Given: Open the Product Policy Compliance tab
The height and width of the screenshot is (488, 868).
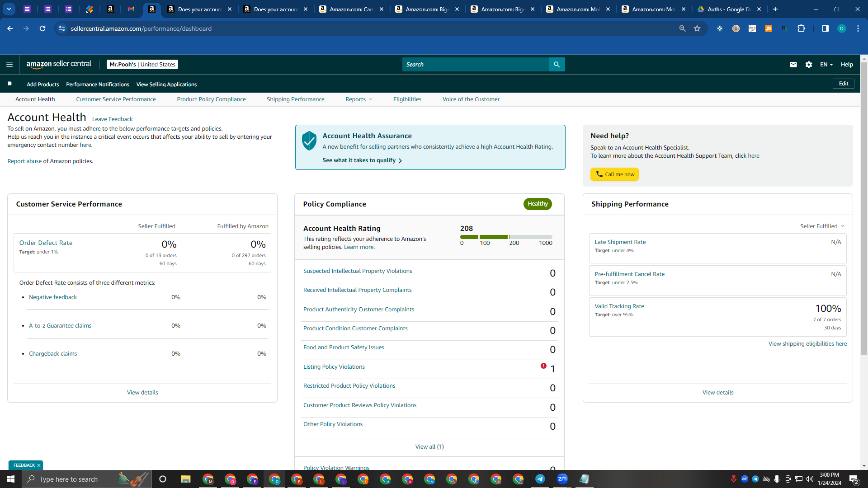Looking at the screenshot, I should 211,99.
